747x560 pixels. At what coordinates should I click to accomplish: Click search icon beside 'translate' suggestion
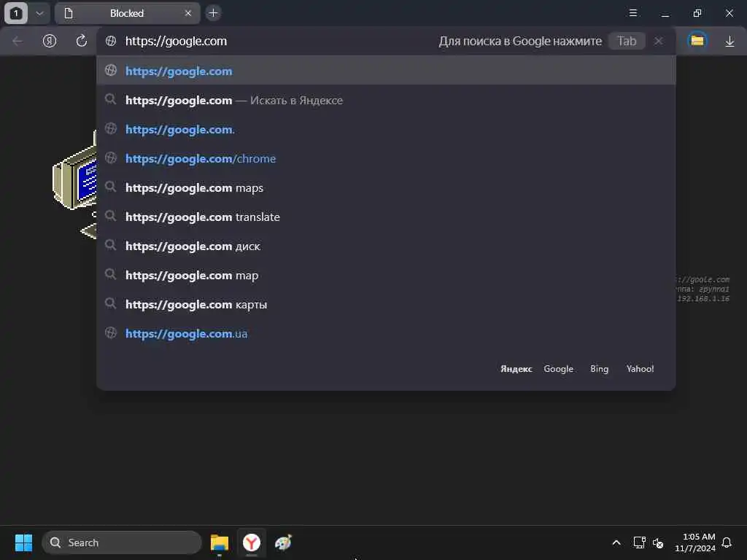pos(111,216)
